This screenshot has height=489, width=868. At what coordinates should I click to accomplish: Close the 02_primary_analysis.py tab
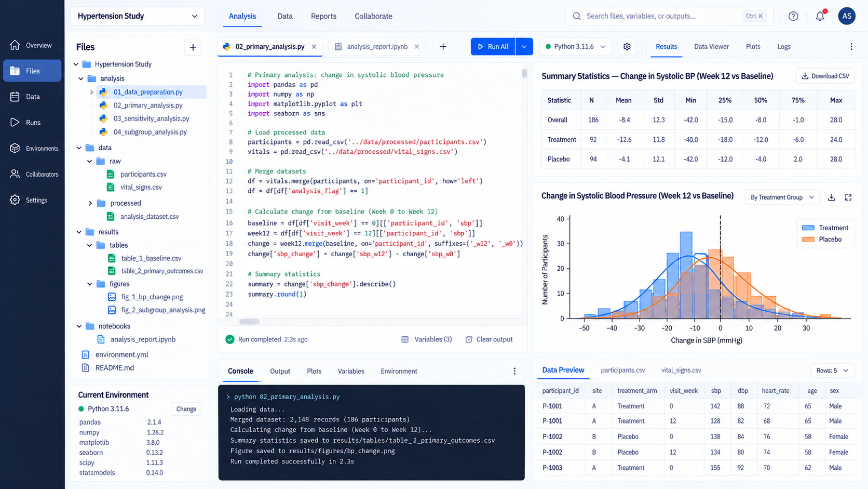click(314, 47)
